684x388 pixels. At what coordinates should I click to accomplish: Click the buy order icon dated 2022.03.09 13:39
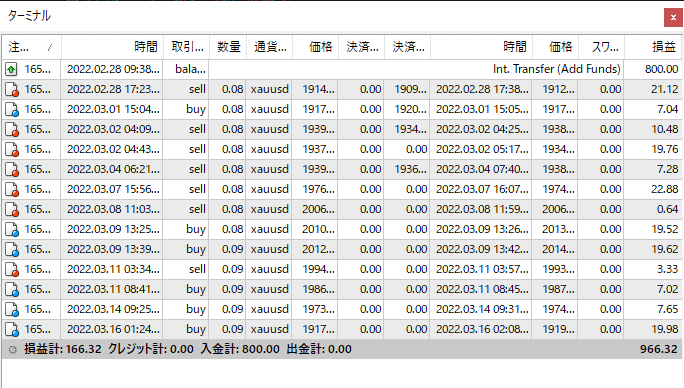click(12, 249)
